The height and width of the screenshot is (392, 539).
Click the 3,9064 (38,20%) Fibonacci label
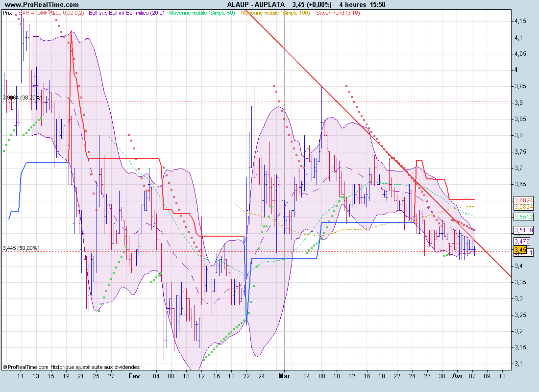(x=23, y=98)
